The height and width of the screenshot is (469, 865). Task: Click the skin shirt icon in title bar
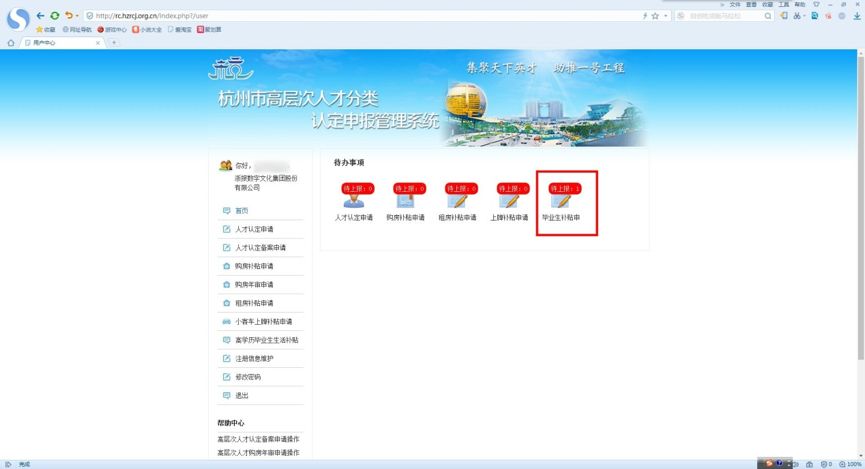(817, 4)
